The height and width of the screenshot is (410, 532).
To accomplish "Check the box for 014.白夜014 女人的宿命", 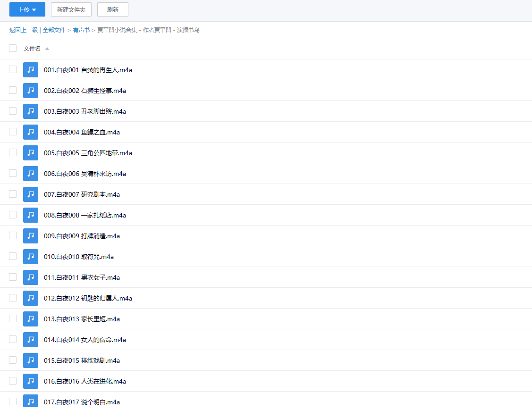I will (x=12, y=339).
